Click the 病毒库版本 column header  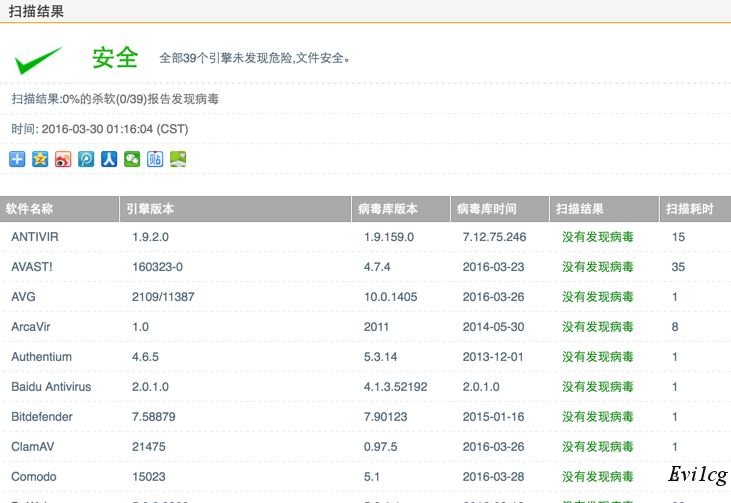(388, 209)
